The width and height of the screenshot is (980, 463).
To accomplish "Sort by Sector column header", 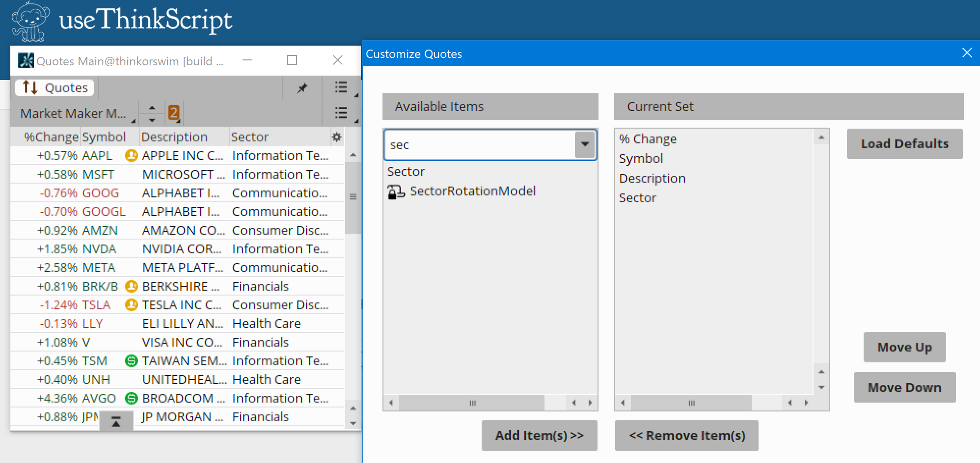I will 250,137.
